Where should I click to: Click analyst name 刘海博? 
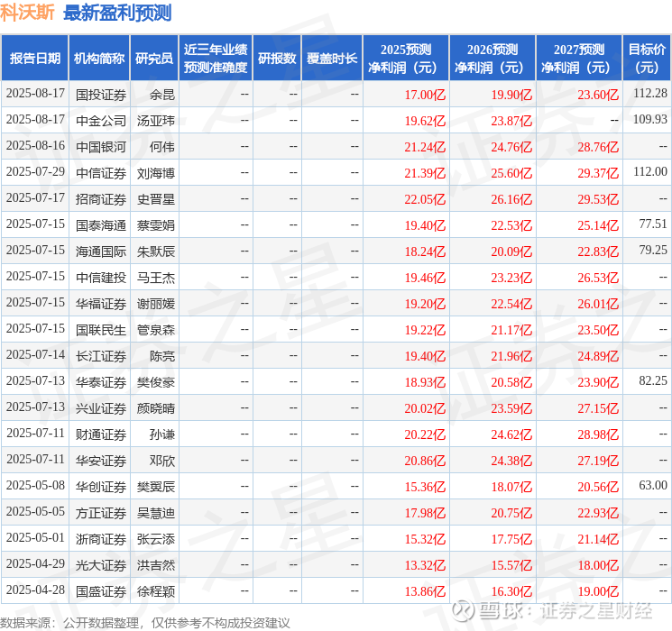[x=155, y=173]
